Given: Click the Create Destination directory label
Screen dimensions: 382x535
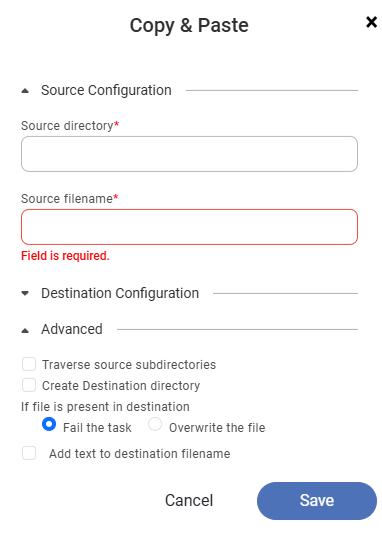Looking at the screenshot, I should pyautogui.click(x=121, y=386).
